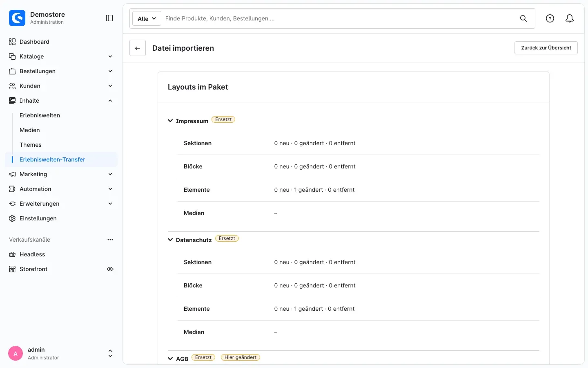
Task: Click the Einstellungen gear icon
Action: click(12, 218)
